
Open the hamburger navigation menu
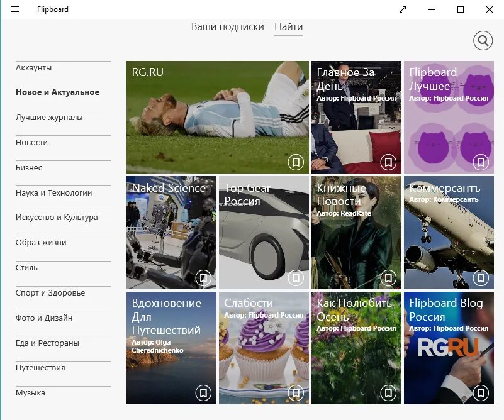tap(14, 9)
